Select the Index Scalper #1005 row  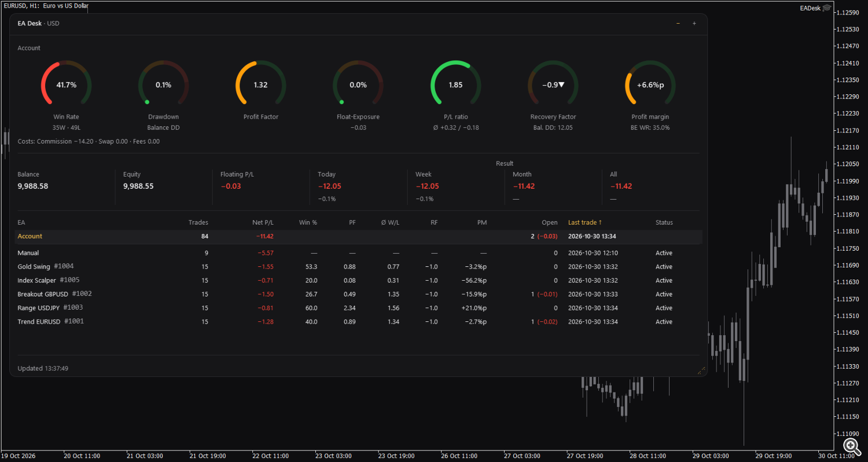(358, 281)
